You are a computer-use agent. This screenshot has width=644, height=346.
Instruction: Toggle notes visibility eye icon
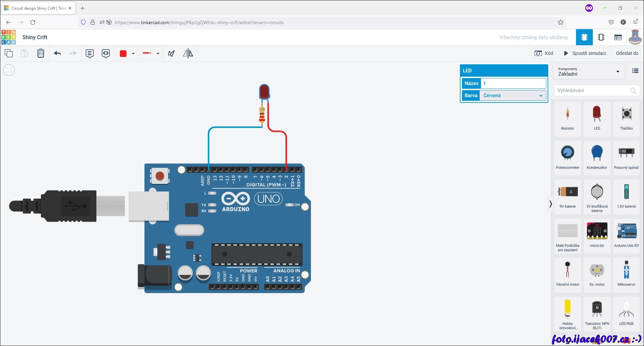pyautogui.click(x=106, y=53)
